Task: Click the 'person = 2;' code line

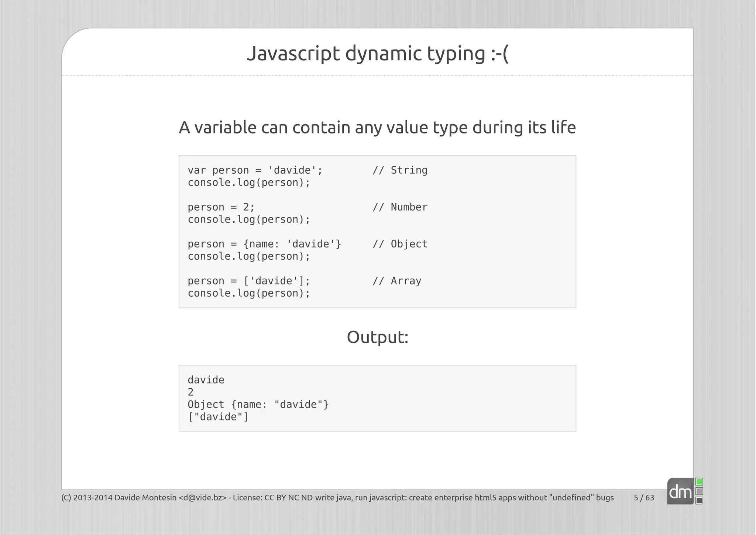Action: coord(221,207)
